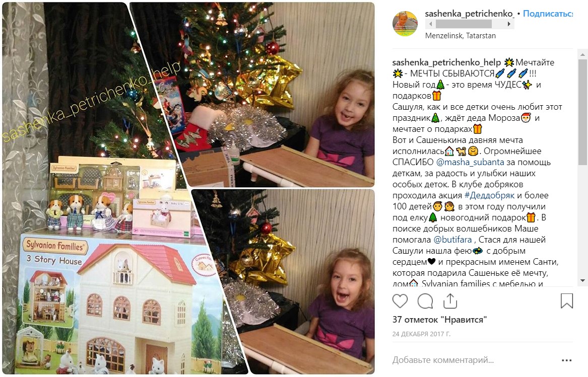Image resolution: width=588 pixels, height=377 pixels.
Task: Open Menzelinsk, Tatarstan location
Action: click(460, 36)
